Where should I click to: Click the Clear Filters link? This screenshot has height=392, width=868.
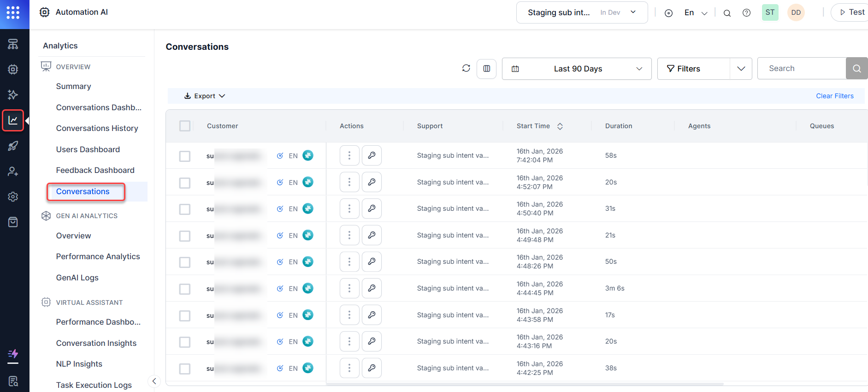834,96
